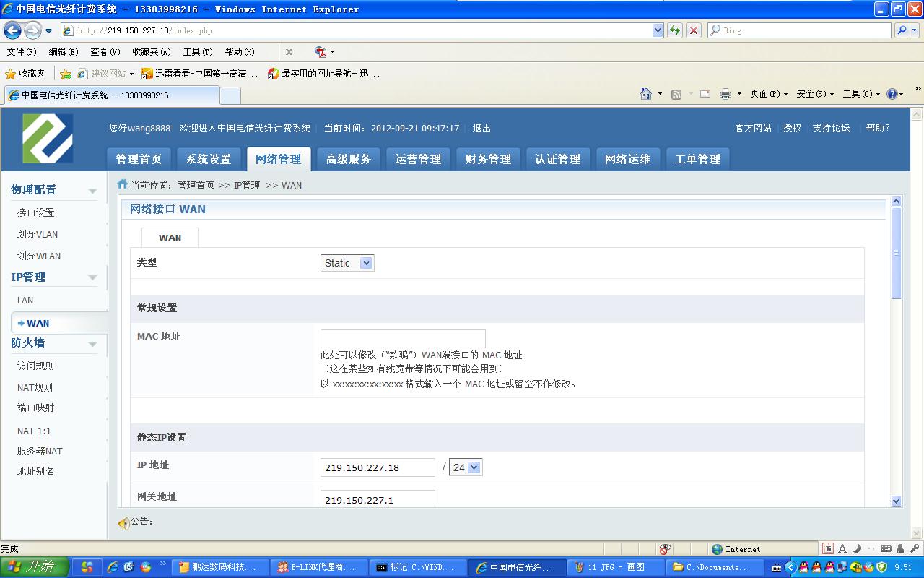924x578 pixels.
Task: Open 接口设置 in sidebar
Action: coord(36,212)
